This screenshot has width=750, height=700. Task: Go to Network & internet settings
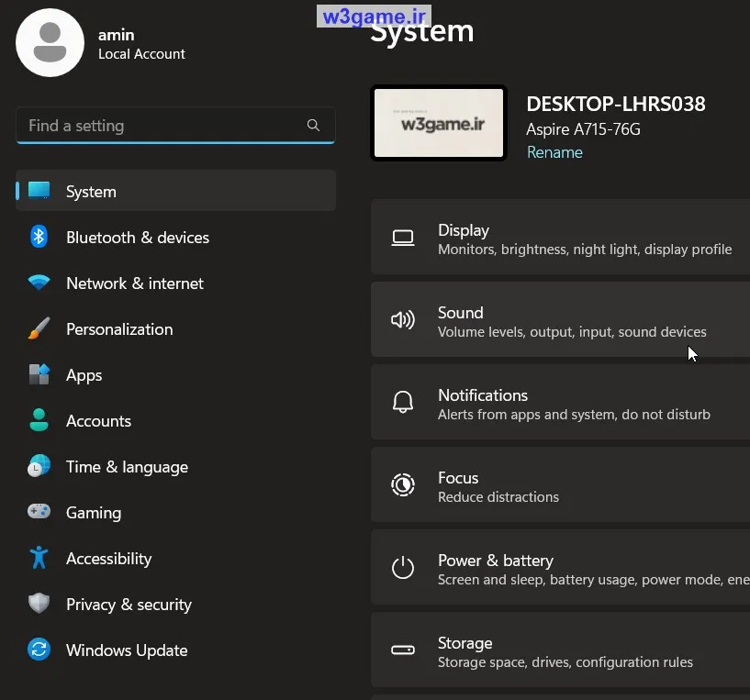[175, 282]
